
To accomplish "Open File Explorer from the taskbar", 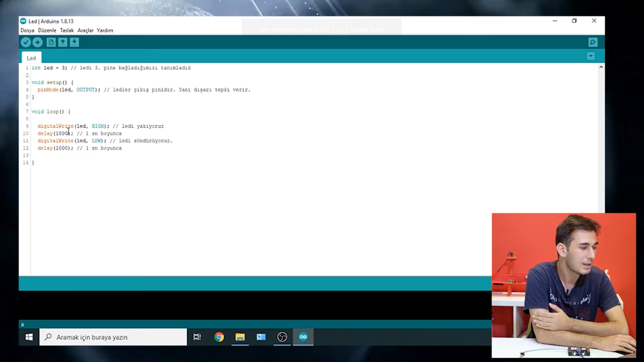I will pos(240,337).
